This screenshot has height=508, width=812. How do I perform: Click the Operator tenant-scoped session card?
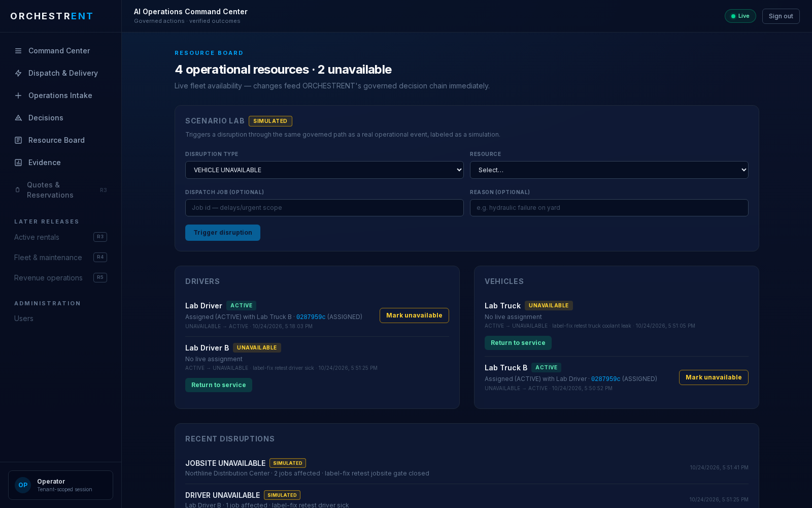click(60, 485)
